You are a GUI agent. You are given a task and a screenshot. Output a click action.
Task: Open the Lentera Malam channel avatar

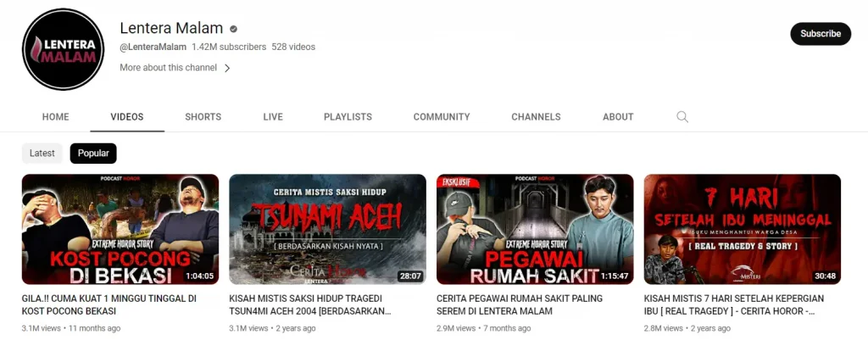[x=63, y=49]
